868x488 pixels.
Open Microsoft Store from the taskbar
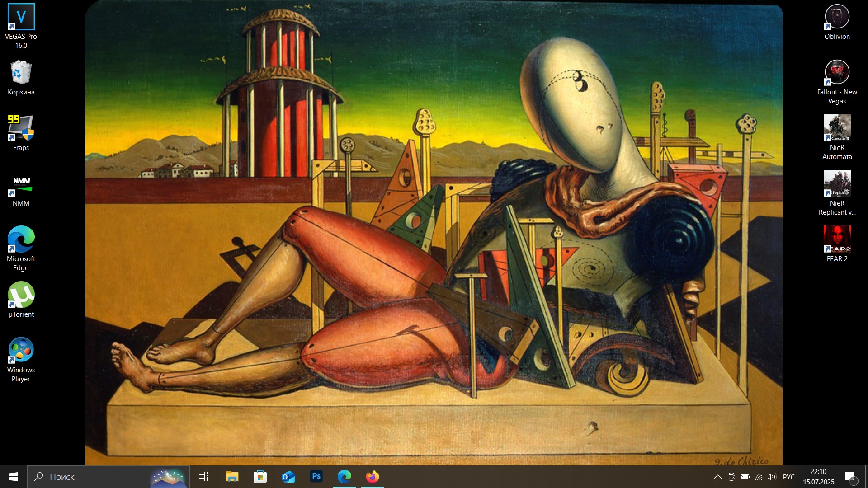(260, 477)
